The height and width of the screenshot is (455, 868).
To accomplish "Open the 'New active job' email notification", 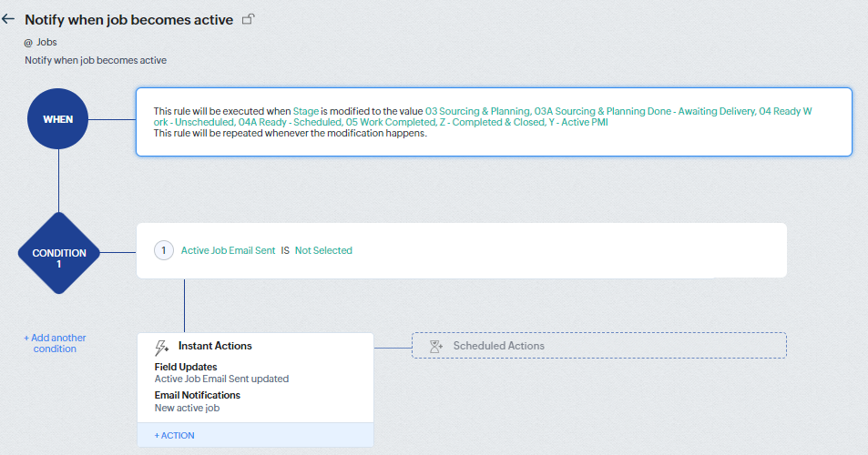I will [187, 408].
